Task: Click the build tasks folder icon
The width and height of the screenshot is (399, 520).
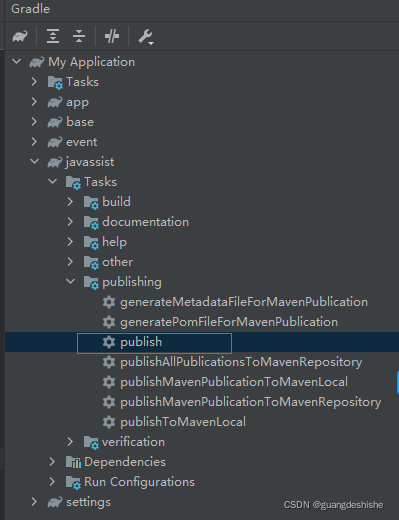Action: click(x=91, y=202)
